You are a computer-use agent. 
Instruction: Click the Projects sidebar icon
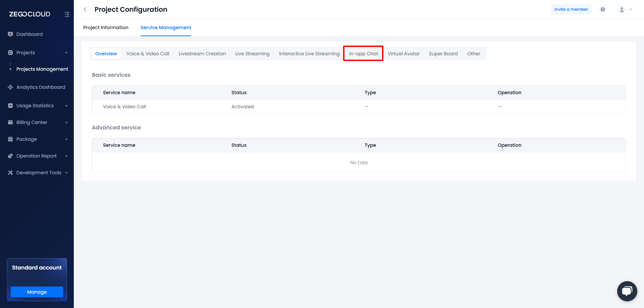[x=10, y=53]
